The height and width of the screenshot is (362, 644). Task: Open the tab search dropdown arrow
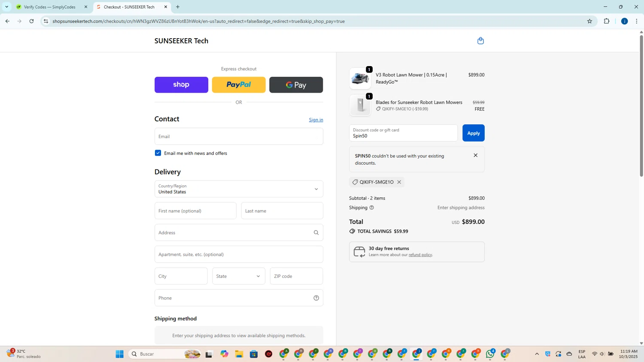[x=6, y=7]
